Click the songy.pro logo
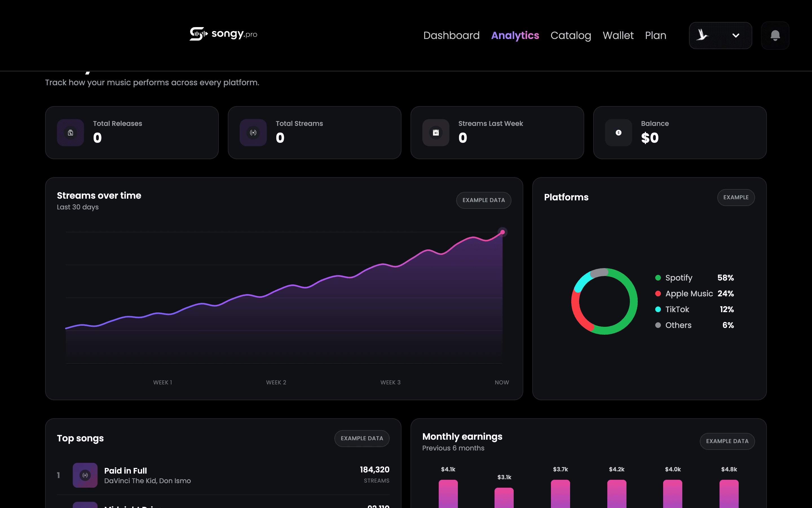The width and height of the screenshot is (812, 508). point(224,34)
